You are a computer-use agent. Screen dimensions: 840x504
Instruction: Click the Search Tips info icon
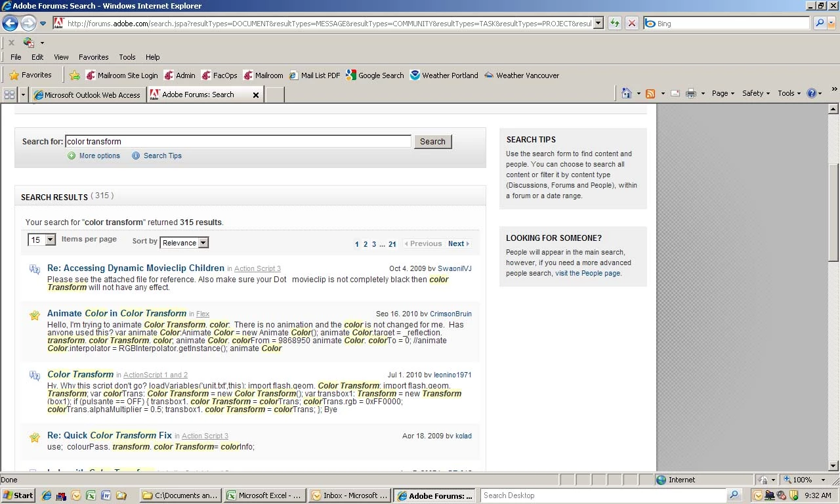(x=136, y=156)
